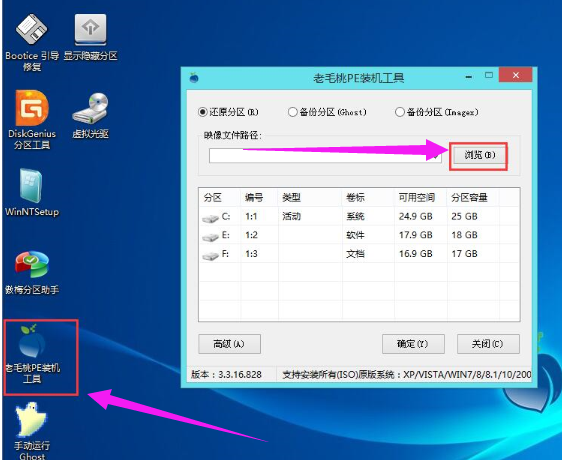Open 傲梅分区助手 partition assistant icon
562x460 pixels.
(32, 272)
